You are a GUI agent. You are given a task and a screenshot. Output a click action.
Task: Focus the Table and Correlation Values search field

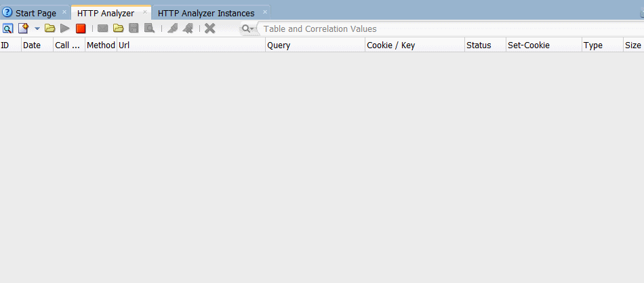tap(450, 29)
